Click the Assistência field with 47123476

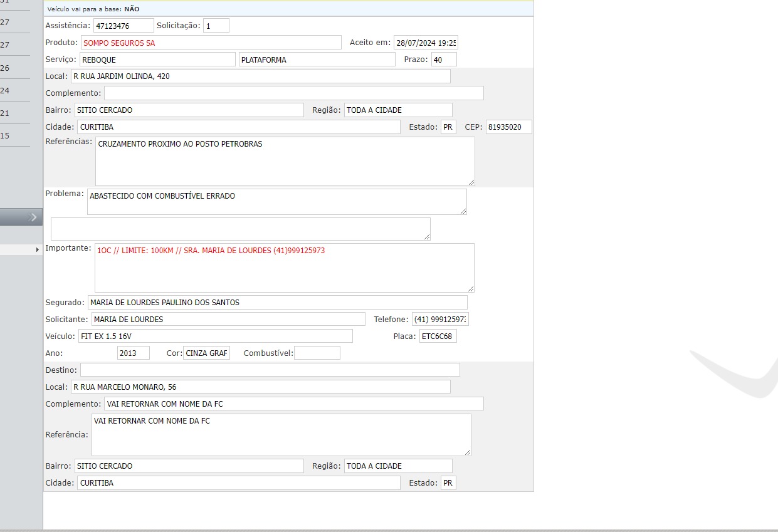[x=124, y=26]
